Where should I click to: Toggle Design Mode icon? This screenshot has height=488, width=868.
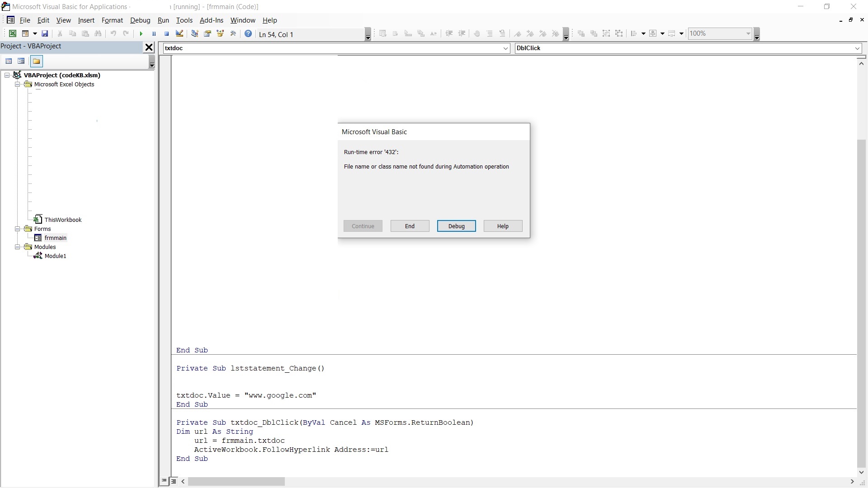[x=179, y=33]
